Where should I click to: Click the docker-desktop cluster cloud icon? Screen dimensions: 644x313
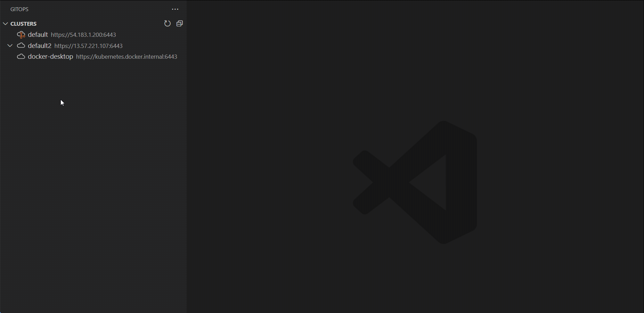click(21, 56)
